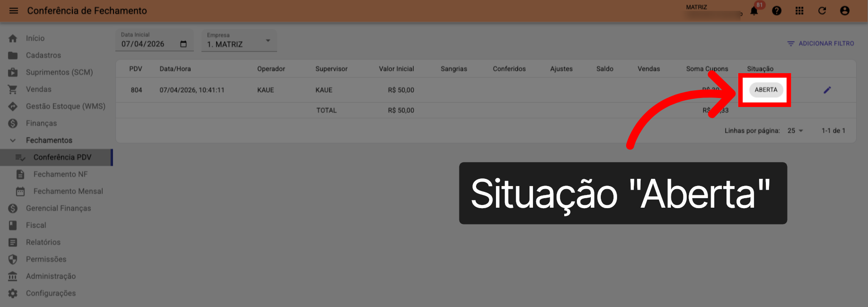Edit PDV 804 row with pencil icon
The width and height of the screenshot is (868, 307).
click(x=827, y=90)
